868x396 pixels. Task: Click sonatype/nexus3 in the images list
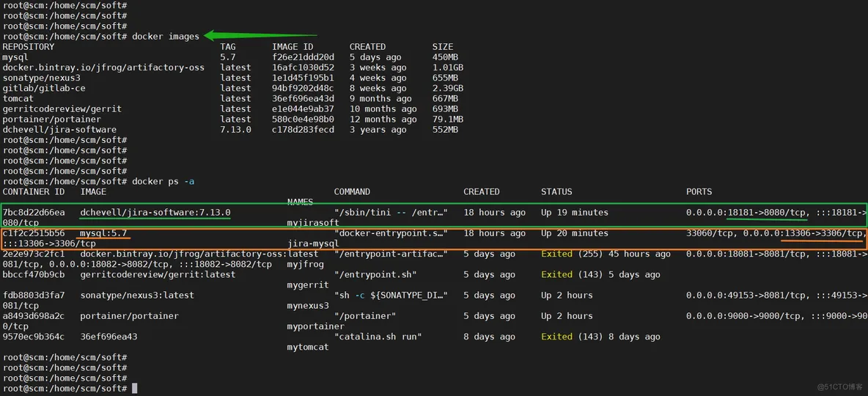[x=42, y=78]
